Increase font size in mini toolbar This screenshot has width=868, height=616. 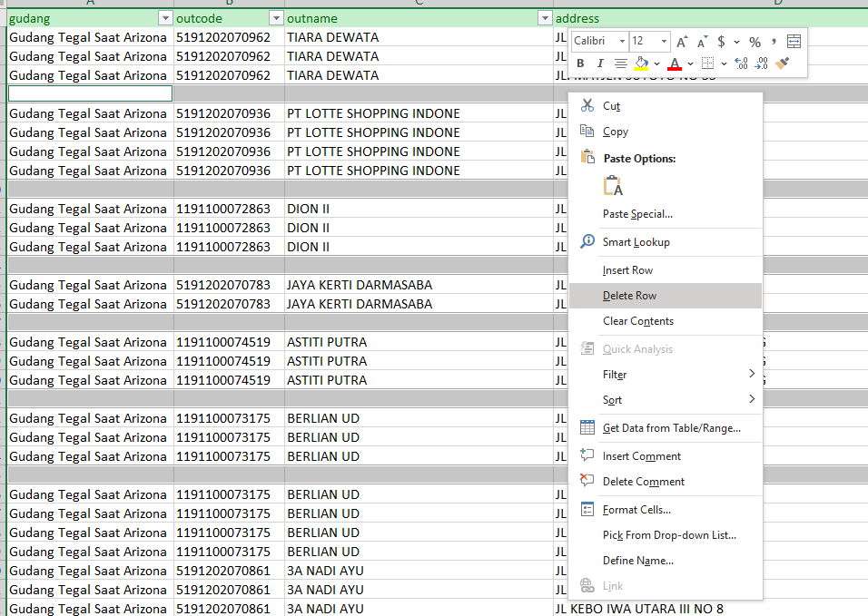682,42
